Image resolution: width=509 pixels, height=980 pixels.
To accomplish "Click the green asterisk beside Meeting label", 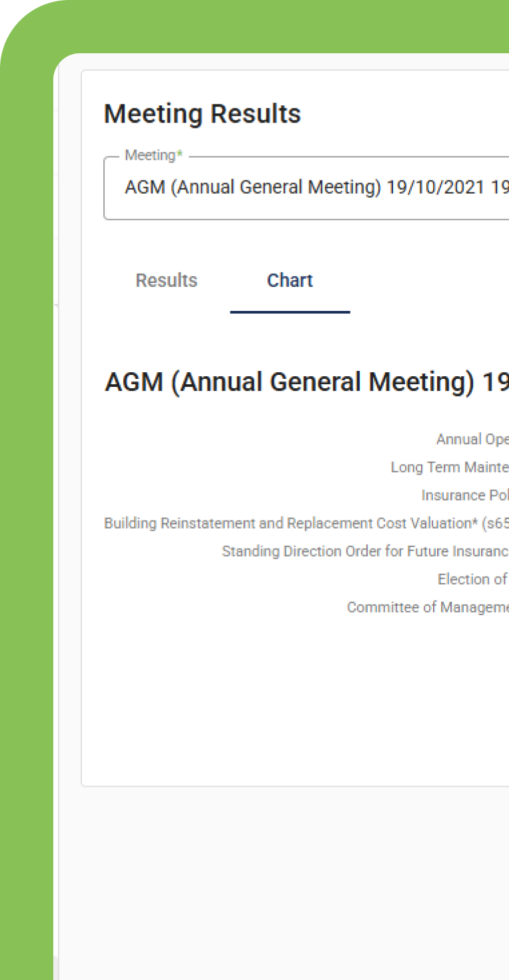I will click(179, 155).
